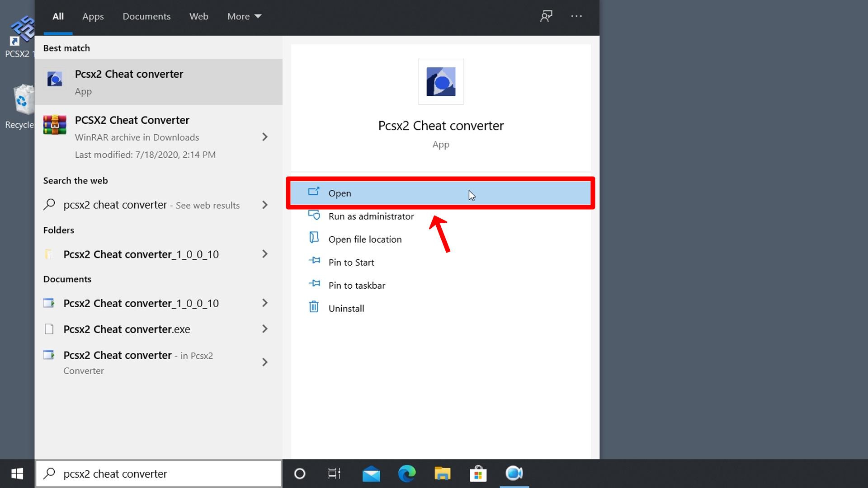Select the Pcsx2 Cheat converter best match
Screen dimensions: 868x488
[x=159, y=82]
